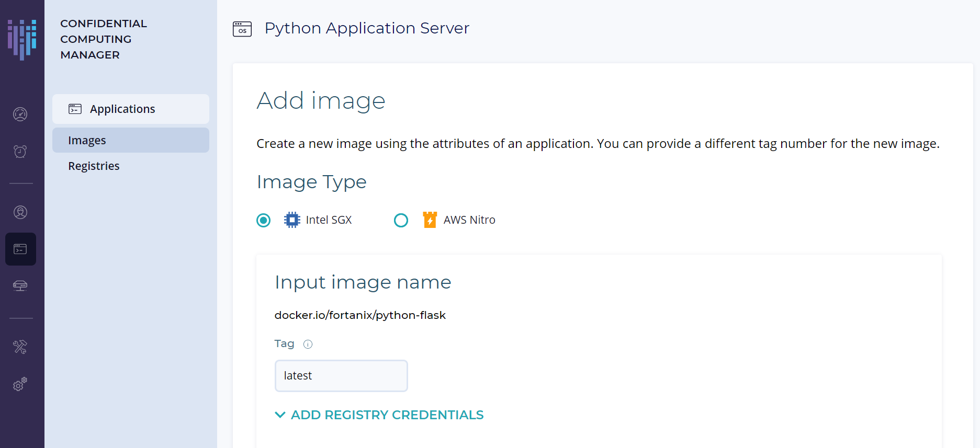This screenshot has height=448, width=980.
Task: Select the applications terminal icon in sidebar
Action: [x=20, y=249]
